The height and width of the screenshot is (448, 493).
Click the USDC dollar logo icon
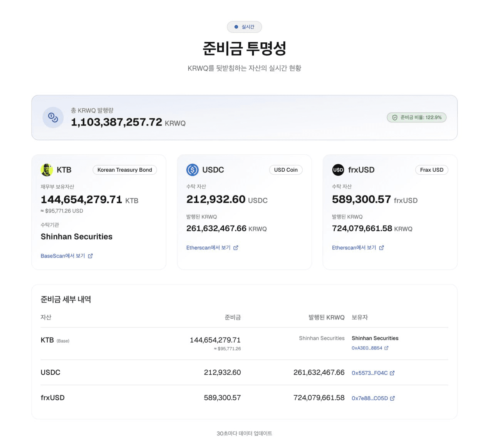click(x=193, y=170)
